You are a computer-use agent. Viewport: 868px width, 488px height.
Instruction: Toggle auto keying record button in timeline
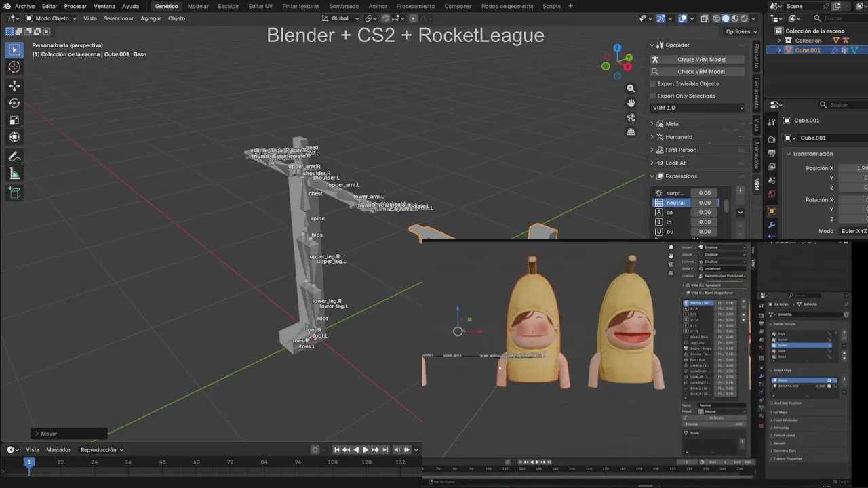(x=315, y=449)
